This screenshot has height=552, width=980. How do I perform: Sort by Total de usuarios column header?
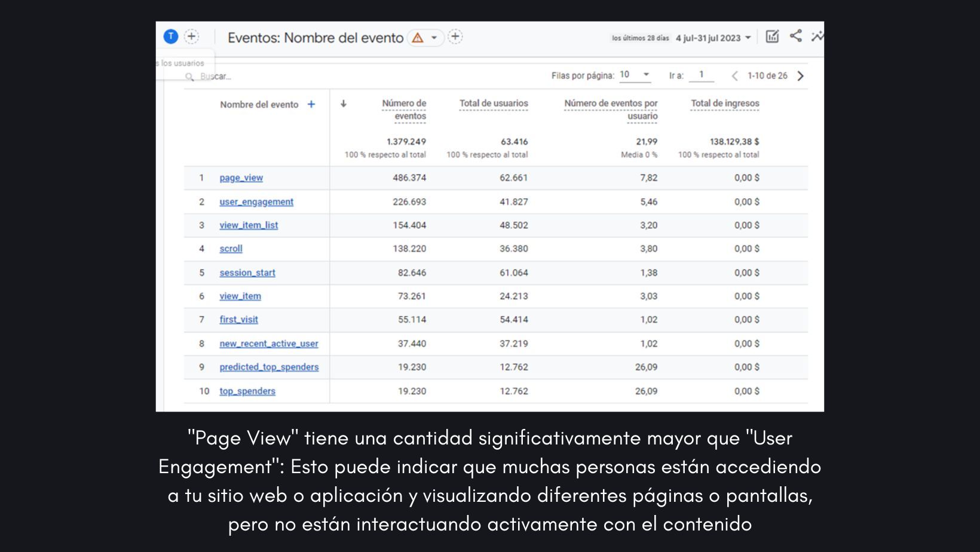(x=494, y=103)
